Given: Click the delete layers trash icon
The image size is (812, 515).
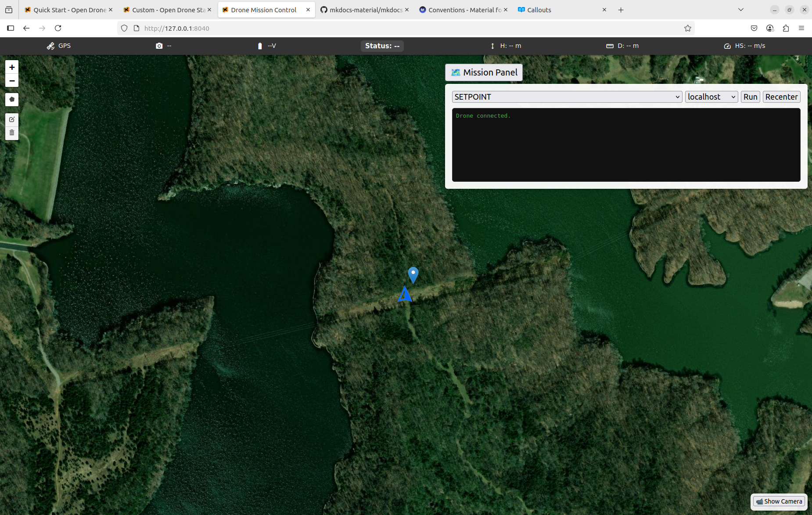Looking at the screenshot, I should [12, 133].
